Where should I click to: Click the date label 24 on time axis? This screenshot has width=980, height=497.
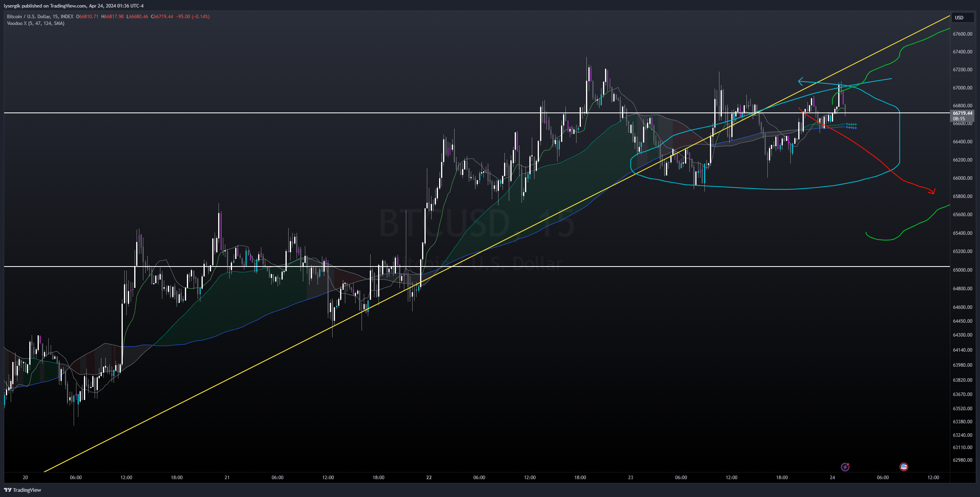point(832,478)
